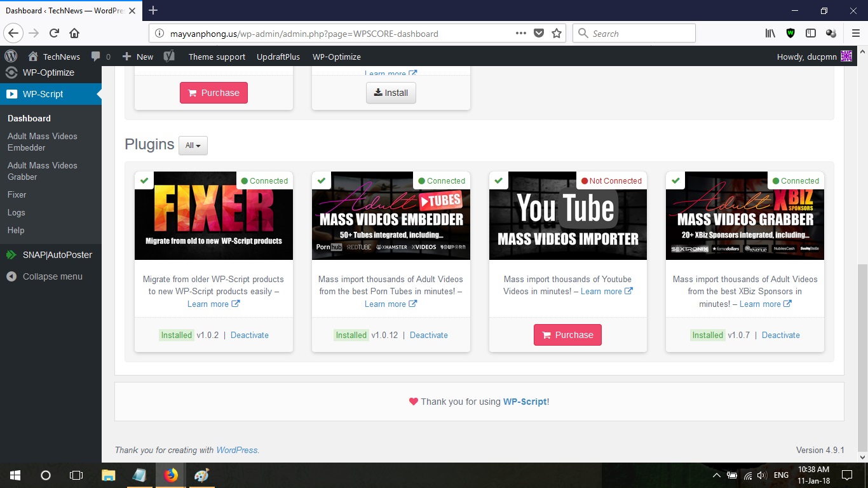Open the Firefox Library icon
This screenshot has width=868, height=488.
(770, 33)
